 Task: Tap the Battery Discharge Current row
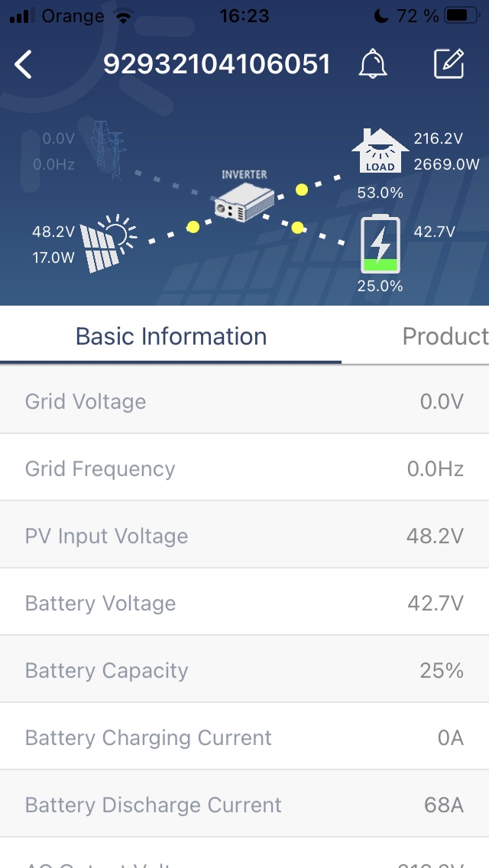(244, 805)
